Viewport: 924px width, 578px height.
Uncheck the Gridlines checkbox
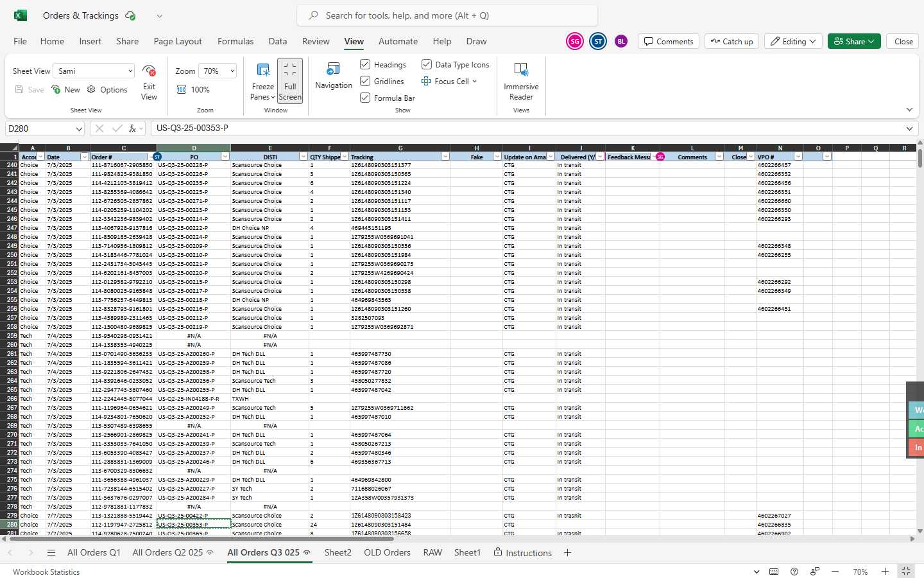pyautogui.click(x=365, y=81)
